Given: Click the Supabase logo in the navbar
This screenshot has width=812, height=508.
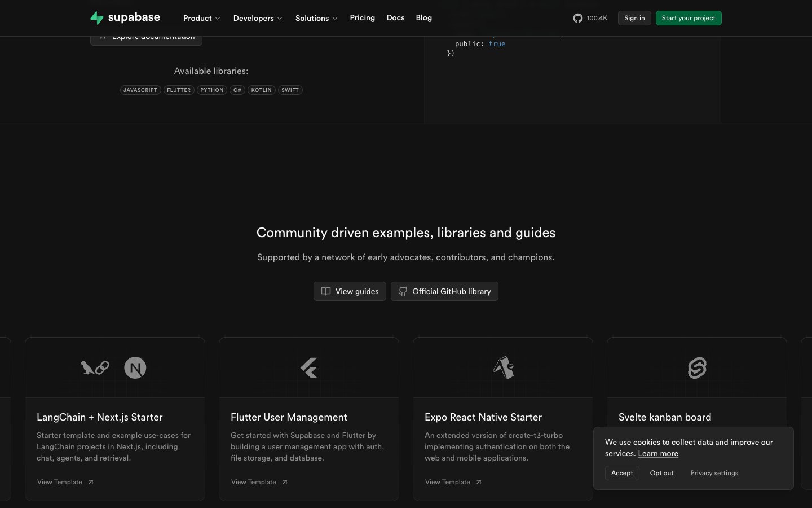Looking at the screenshot, I should pyautogui.click(x=125, y=17).
